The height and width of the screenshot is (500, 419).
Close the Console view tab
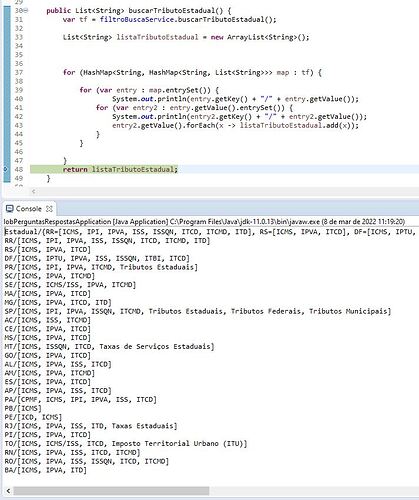click(x=49, y=209)
